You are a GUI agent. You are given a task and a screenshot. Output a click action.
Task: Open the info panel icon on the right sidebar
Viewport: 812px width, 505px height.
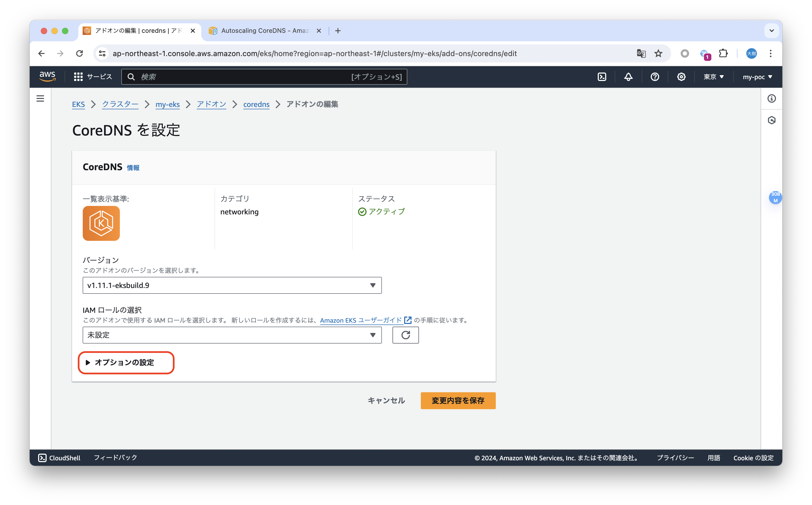point(771,98)
